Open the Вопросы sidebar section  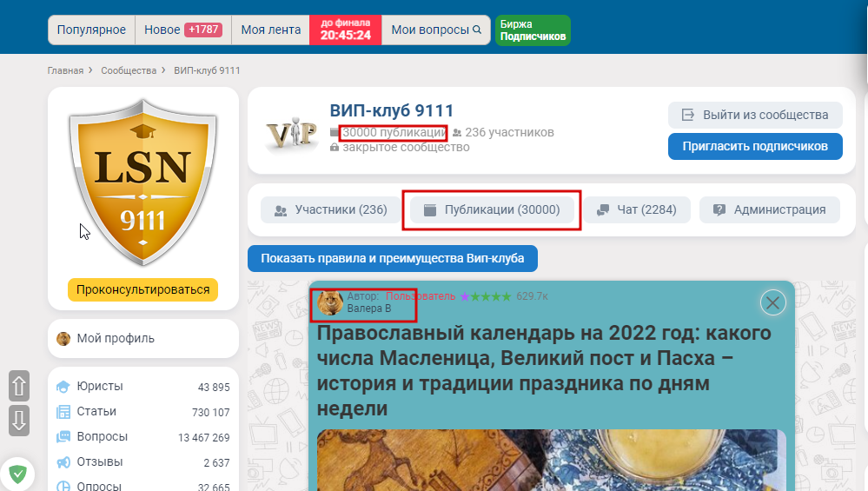[x=142, y=437]
